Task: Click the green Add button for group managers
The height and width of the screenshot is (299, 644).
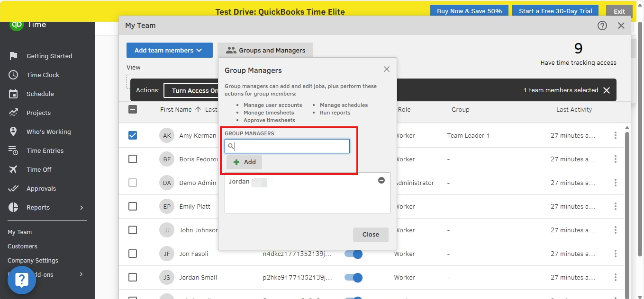Action: [x=244, y=162]
